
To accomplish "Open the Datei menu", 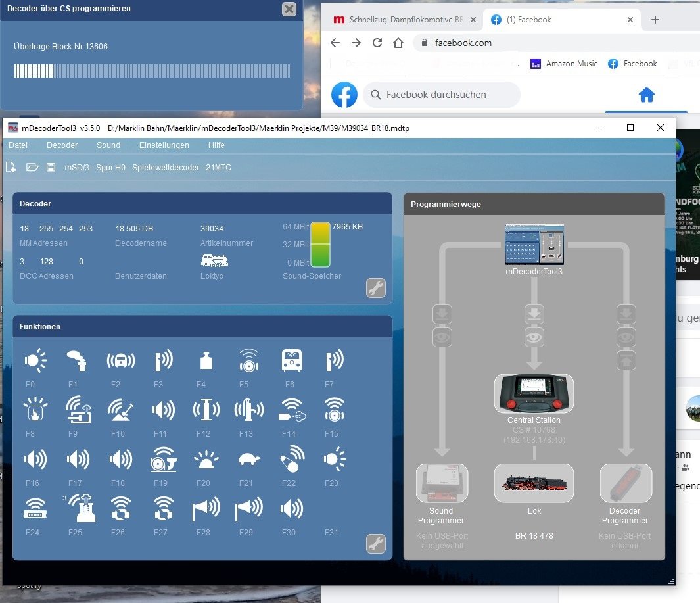I will [x=18, y=145].
